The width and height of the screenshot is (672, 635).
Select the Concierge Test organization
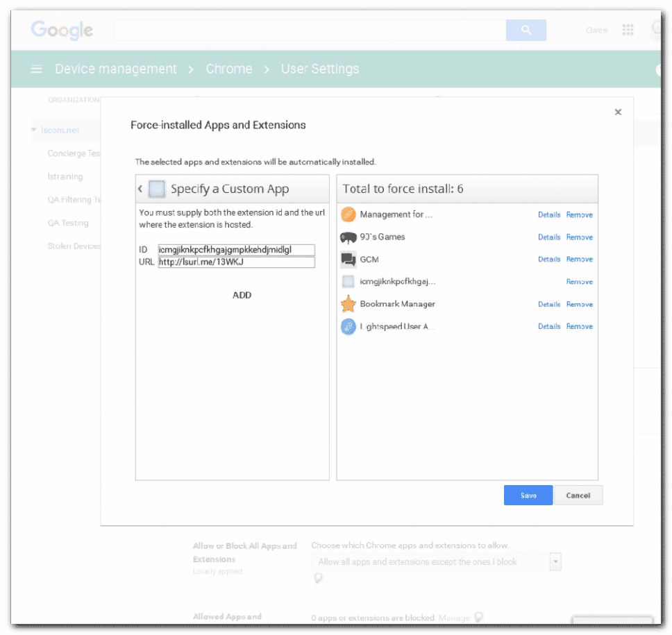74,153
